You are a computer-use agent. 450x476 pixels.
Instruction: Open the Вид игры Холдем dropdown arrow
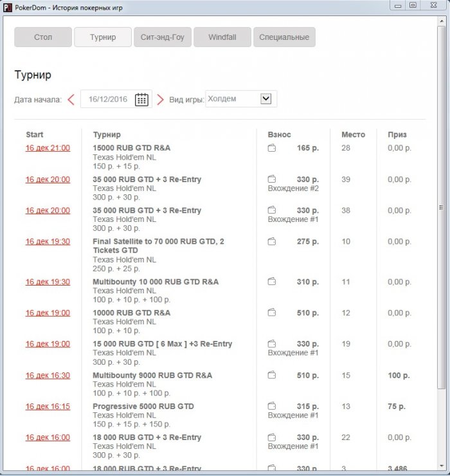[265, 98]
